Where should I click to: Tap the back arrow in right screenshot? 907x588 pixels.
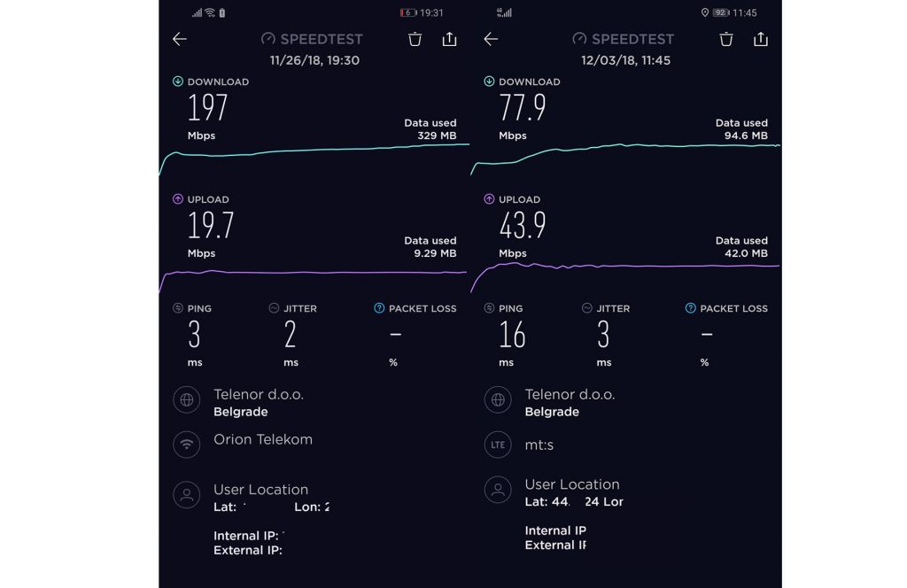(x=491, y=39)
